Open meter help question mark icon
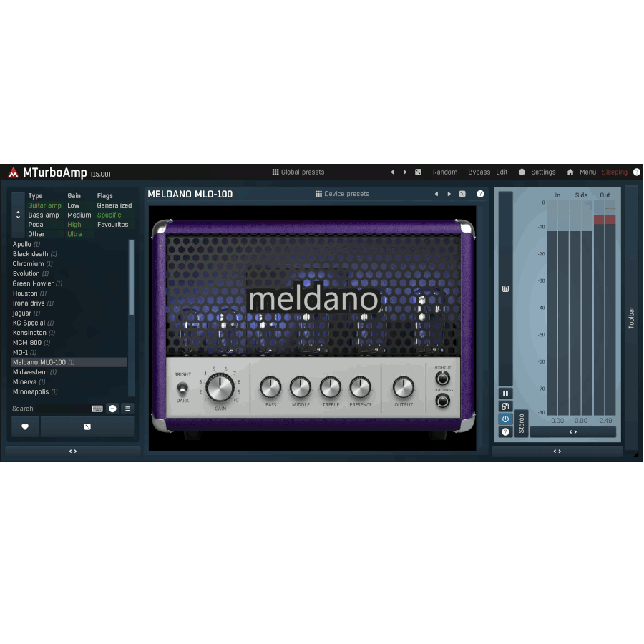 (x=506, y=431)
